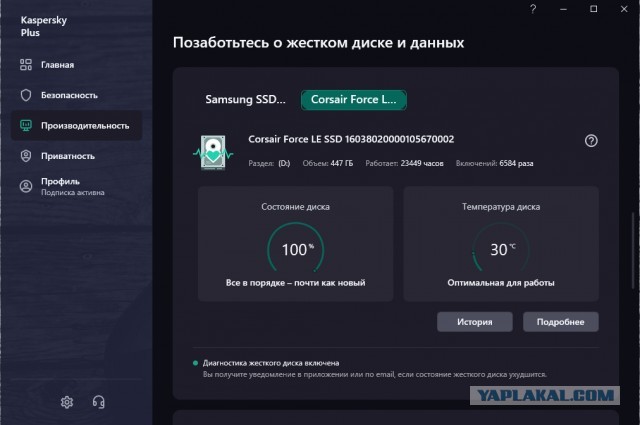Open the Приватность section
Viewport: 640px width, 425px height.
tap(76, 156)
